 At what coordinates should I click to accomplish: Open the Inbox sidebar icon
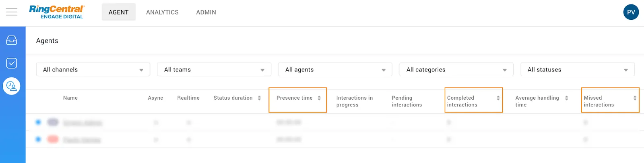click(x=12, y=40)
